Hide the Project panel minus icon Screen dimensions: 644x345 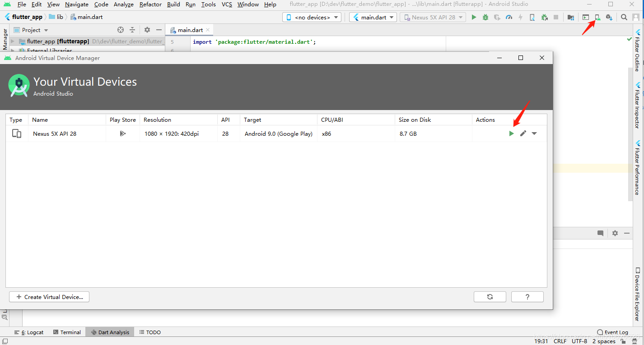(159, 30)
